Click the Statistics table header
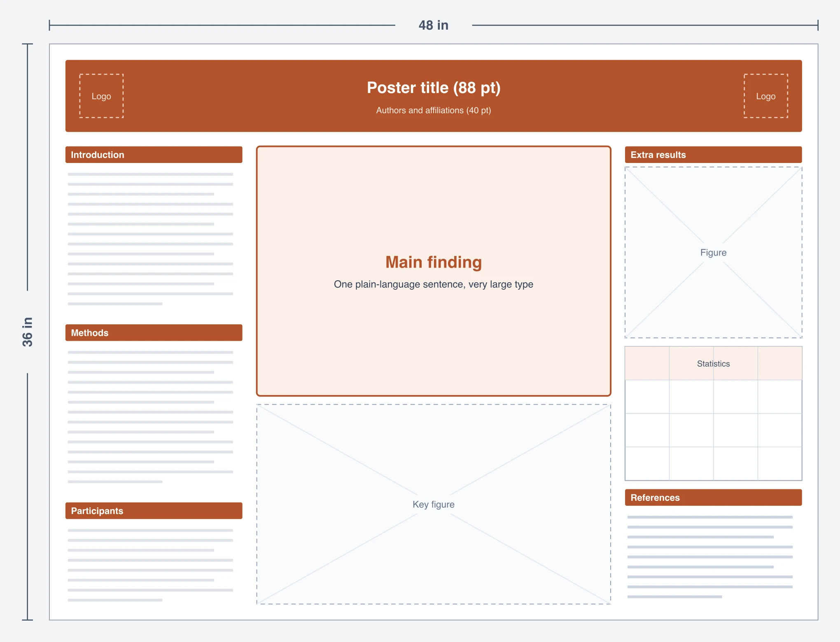This screenshot has height=642, width=840. coord(714,363)
